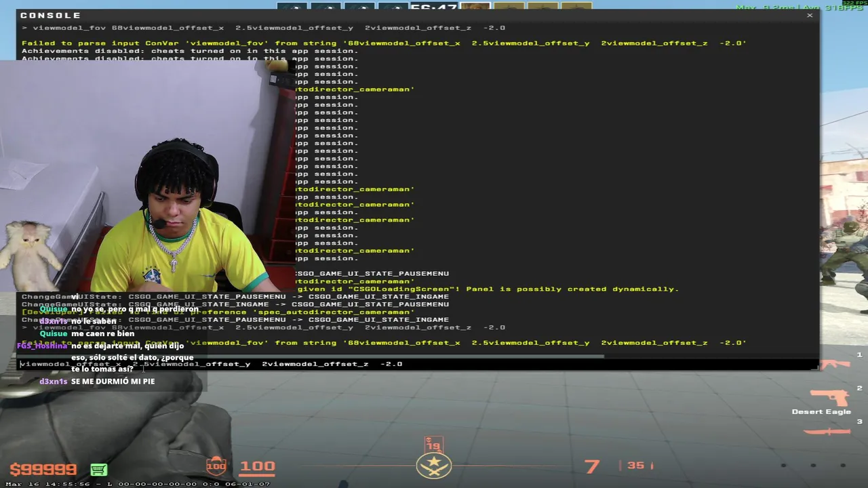
Task: Click the console horizontal scrollbar
Action: click(x=311, y=356)
